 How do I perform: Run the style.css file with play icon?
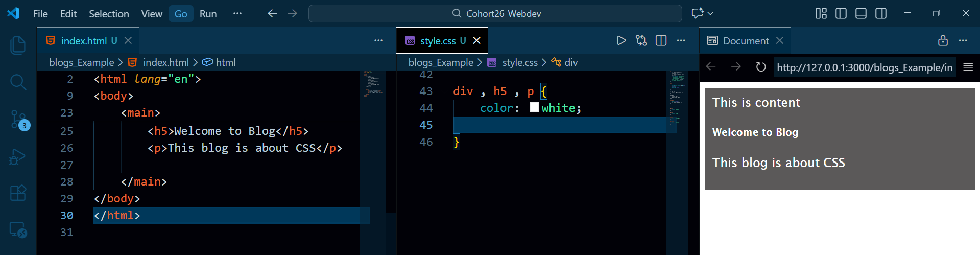point(621,40)
